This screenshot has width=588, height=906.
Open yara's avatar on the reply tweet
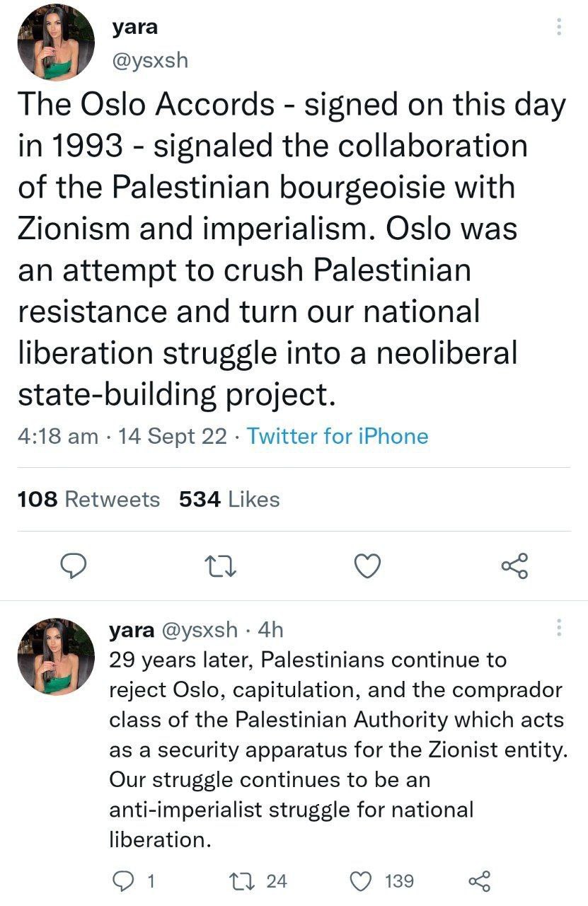pyautogui.click(x=57, y=655)
